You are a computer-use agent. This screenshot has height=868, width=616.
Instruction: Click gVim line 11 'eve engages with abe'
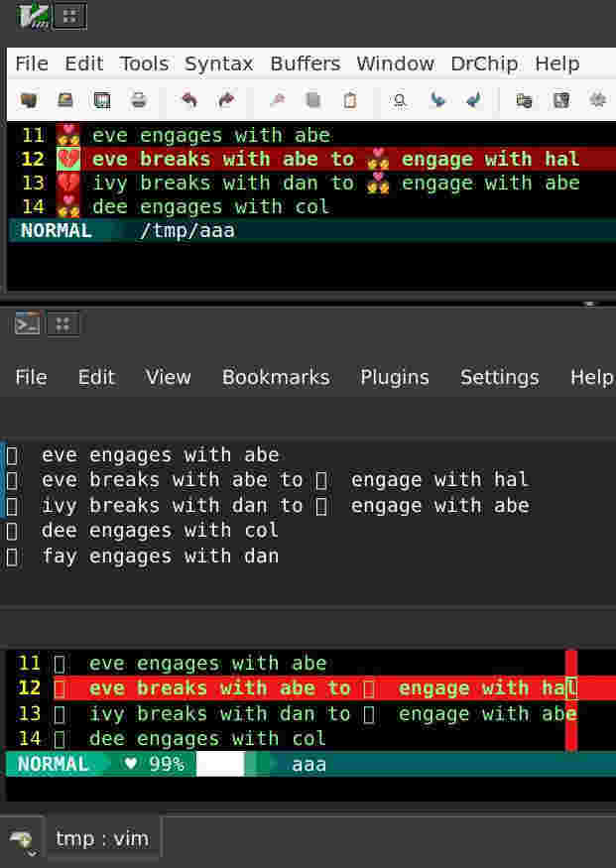[x=211, y=136]
